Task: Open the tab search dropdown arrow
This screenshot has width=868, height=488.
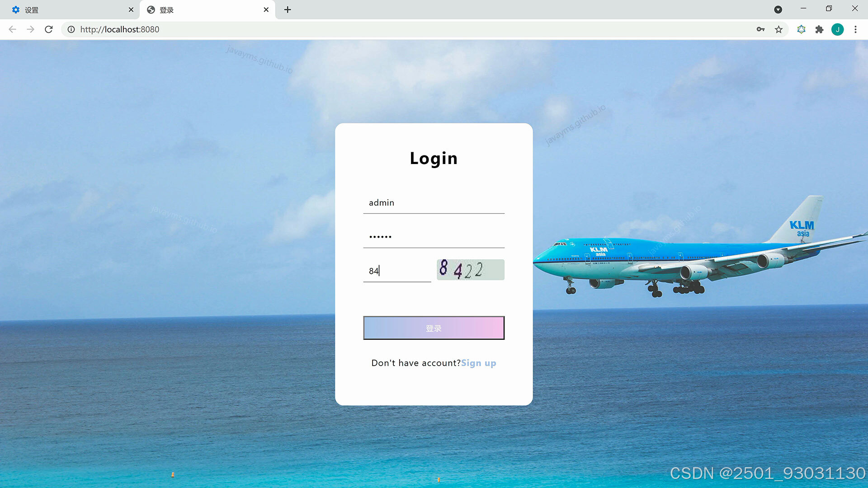Action: 778,9
